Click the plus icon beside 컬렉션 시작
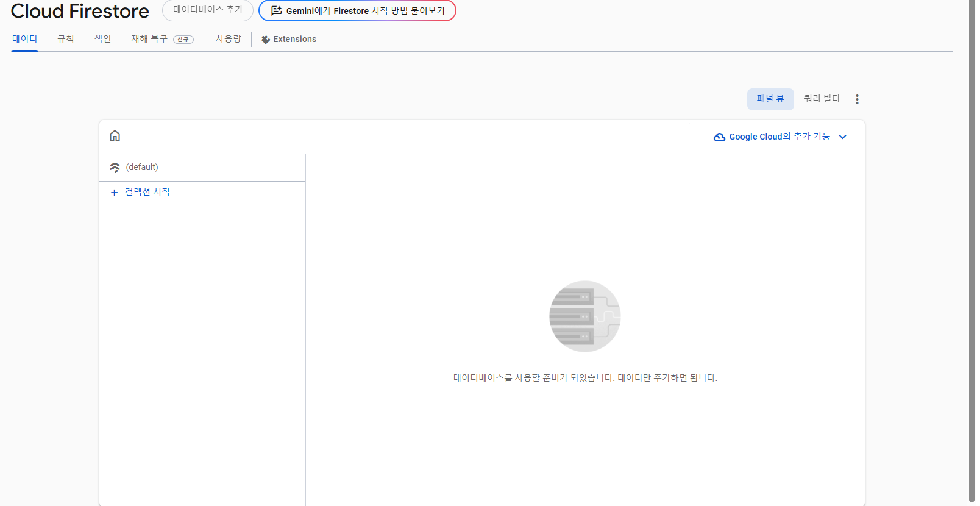This screenshot has width=980, height=506. pos(114,193)
